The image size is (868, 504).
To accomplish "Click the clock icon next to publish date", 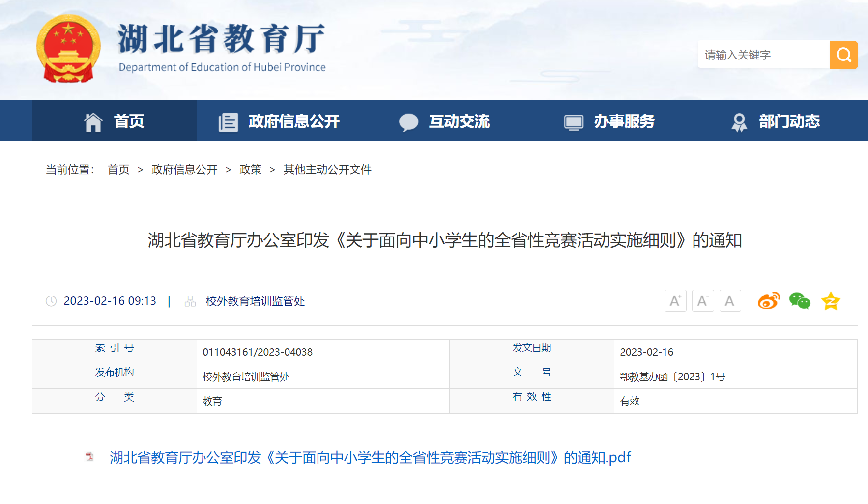I will point(51,301).
